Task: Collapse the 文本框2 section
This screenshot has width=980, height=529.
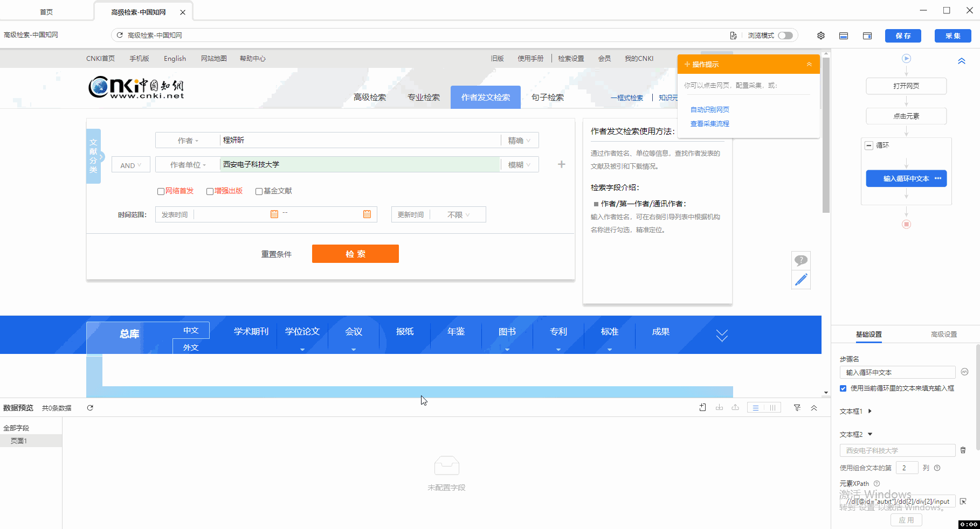Action: click(x=870, y=434)
